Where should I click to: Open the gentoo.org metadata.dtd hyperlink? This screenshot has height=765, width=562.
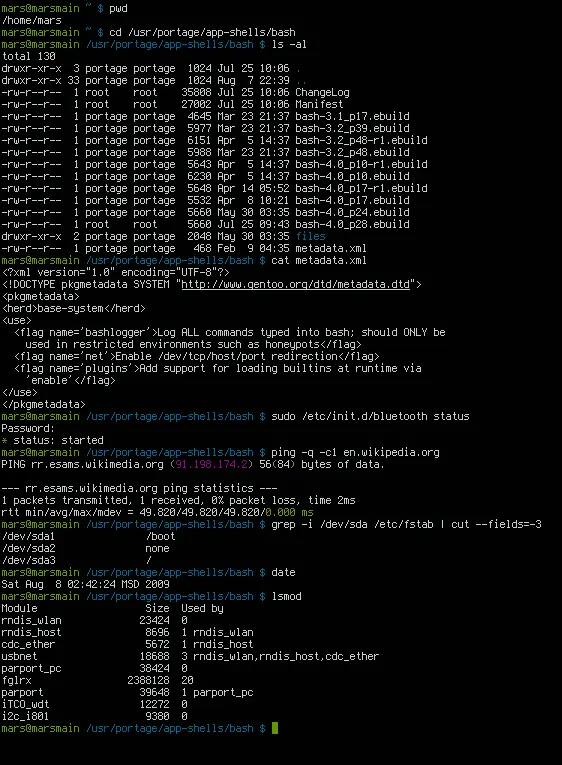pos(296,284)
